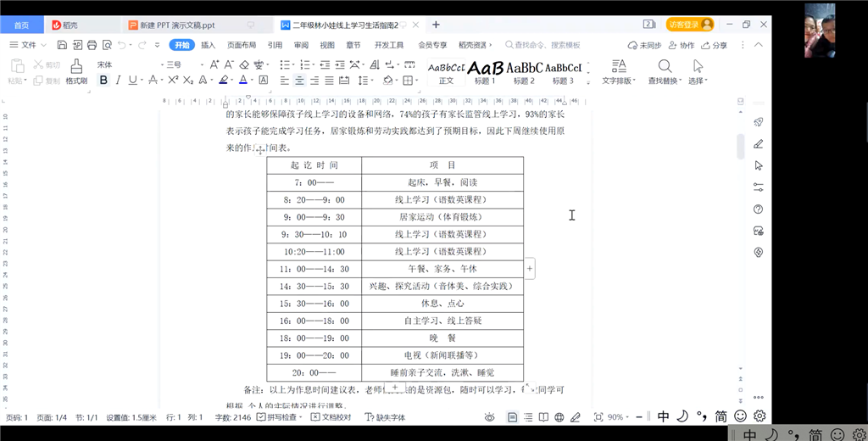Open the font name 宋体 dropdown
Screen dimensions: 868x441
click(161, 64)
